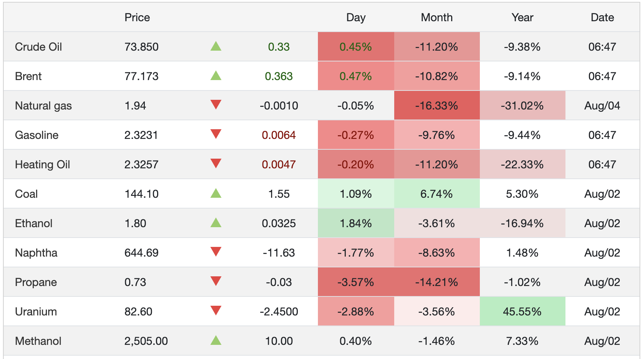Viewport: 644px width, 359px height.
Task: Click the Methanol year change 7.33%
Action: pos(522,341)
